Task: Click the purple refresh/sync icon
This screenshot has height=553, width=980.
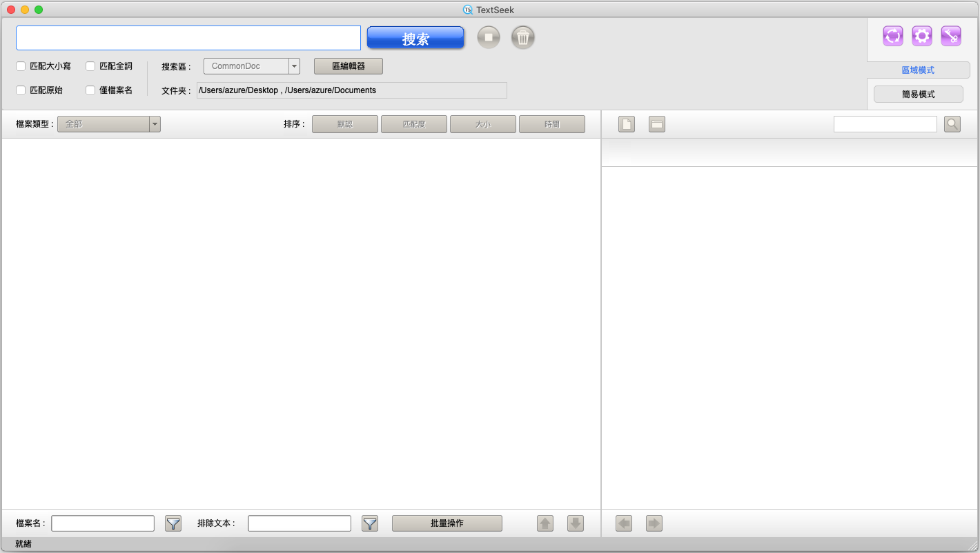Action: (893, 36)
